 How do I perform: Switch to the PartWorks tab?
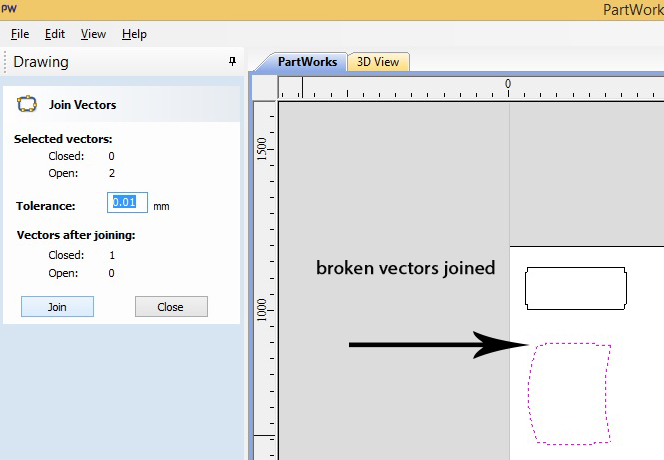coord(307,62)
